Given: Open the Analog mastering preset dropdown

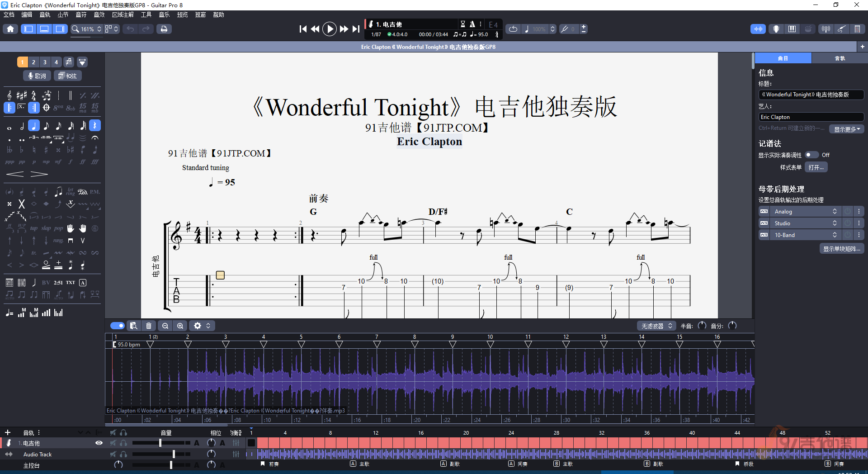Looking at the screenshot, I should point(806,211).
